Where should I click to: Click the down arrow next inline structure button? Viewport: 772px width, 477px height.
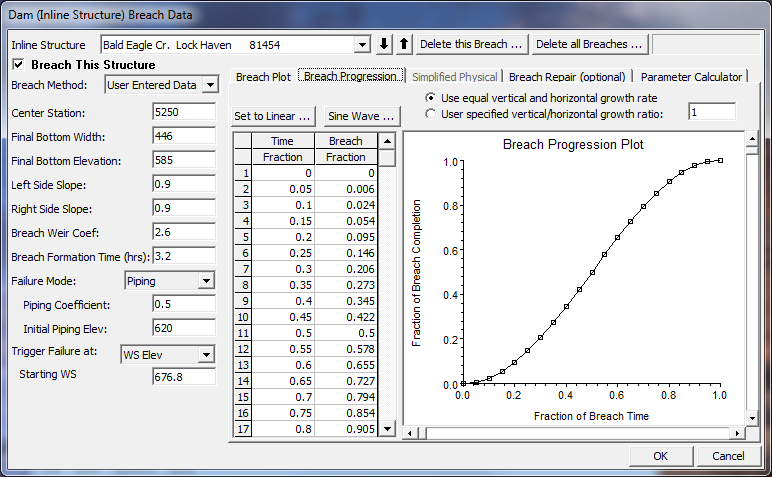click(385, 45)
